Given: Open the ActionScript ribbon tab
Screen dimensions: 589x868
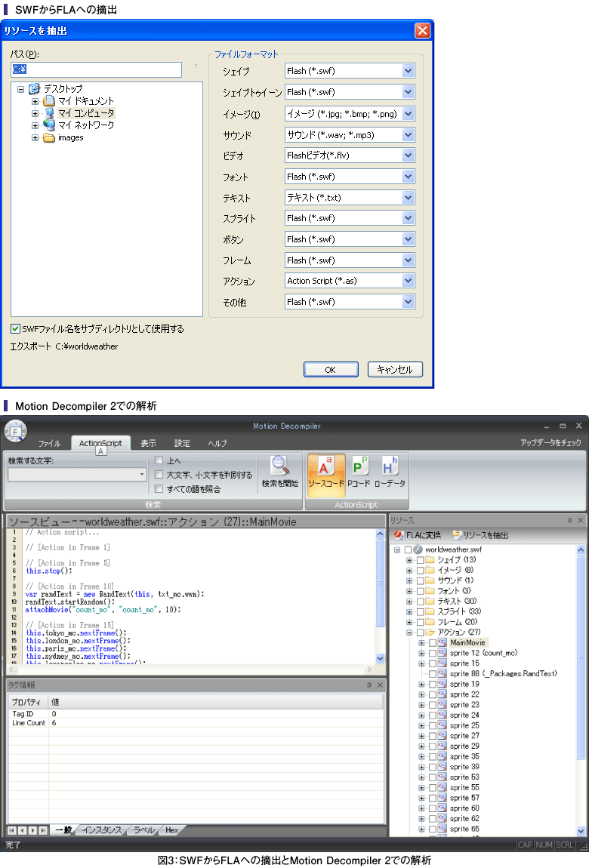Looking at the screenshot, I should coord(100,443).
